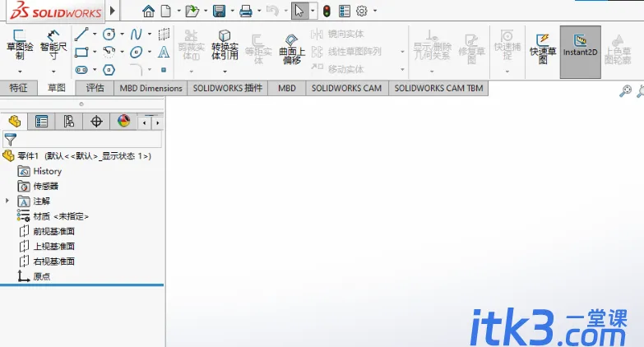Click 曲面上偏移 offset on surface
The height and width of the screenshot is (347, 644).
(292, 49)
